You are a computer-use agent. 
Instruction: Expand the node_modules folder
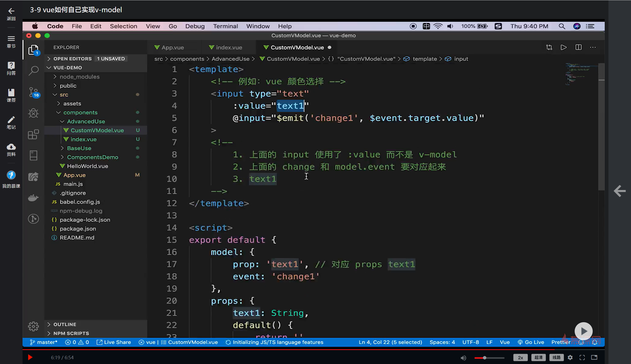79,77
